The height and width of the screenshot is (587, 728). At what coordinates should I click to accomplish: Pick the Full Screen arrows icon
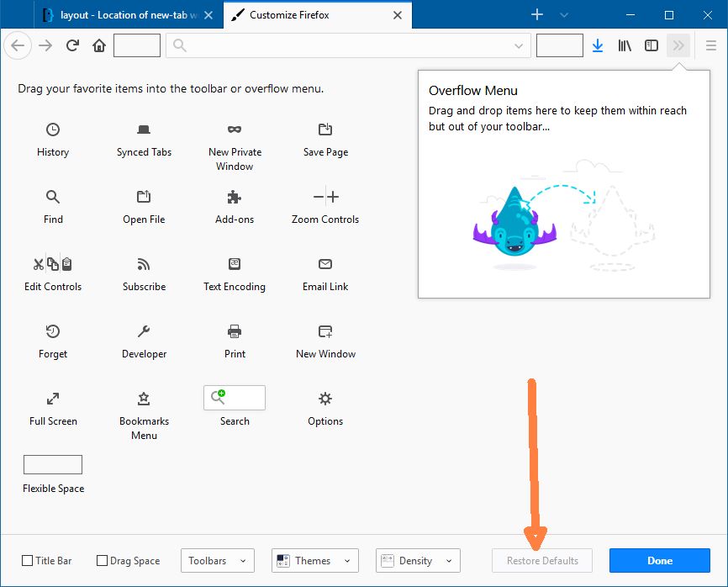[52, 399]
